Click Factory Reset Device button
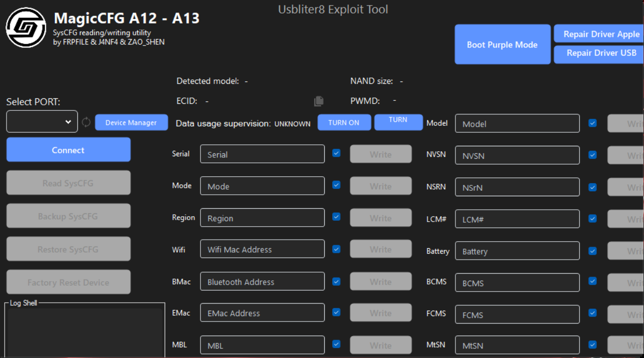Viewport: 644px width, 358px height. coord(68,282)
